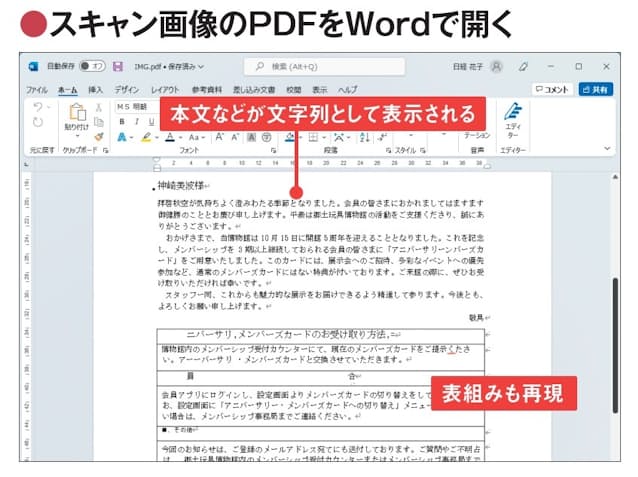Click the MS 明朝 font name box
The width and height of the screenshot is (638, 477).
click(138, 107)
